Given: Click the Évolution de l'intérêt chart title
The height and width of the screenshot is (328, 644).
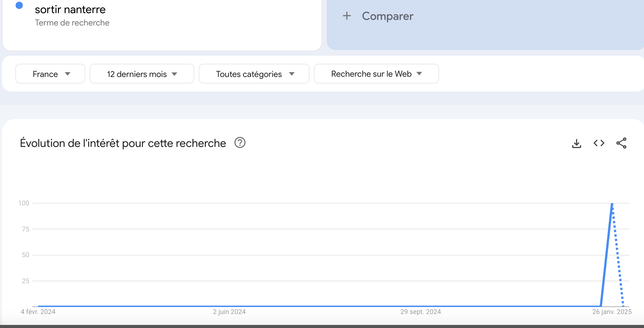Looking at the screenshot, I should point(123,143).
